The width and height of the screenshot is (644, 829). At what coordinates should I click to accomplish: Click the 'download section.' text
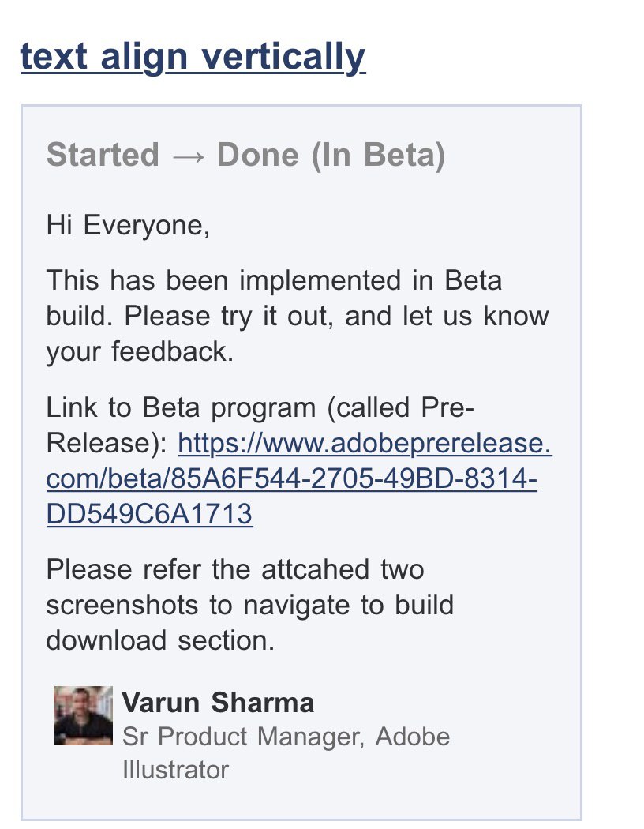click(160, 640)
